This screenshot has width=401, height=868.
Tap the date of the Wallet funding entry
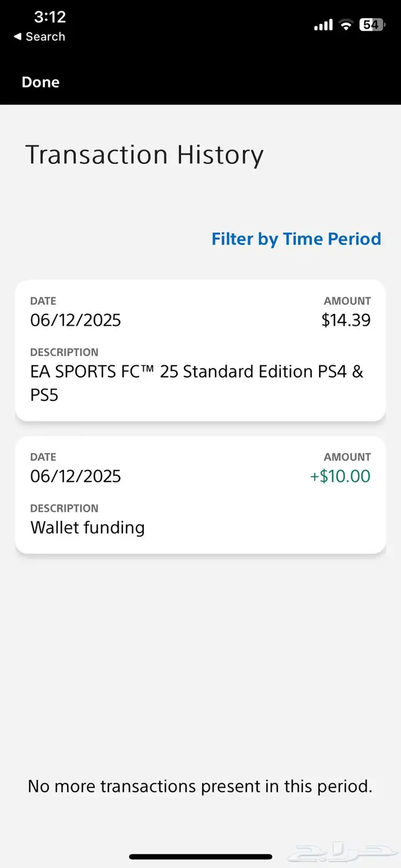(x=76, y=476)
